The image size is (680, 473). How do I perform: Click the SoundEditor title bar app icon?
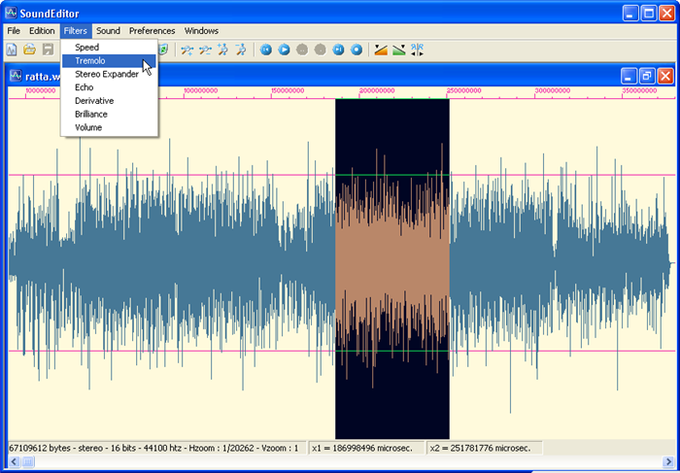click(x=11, y=13)
